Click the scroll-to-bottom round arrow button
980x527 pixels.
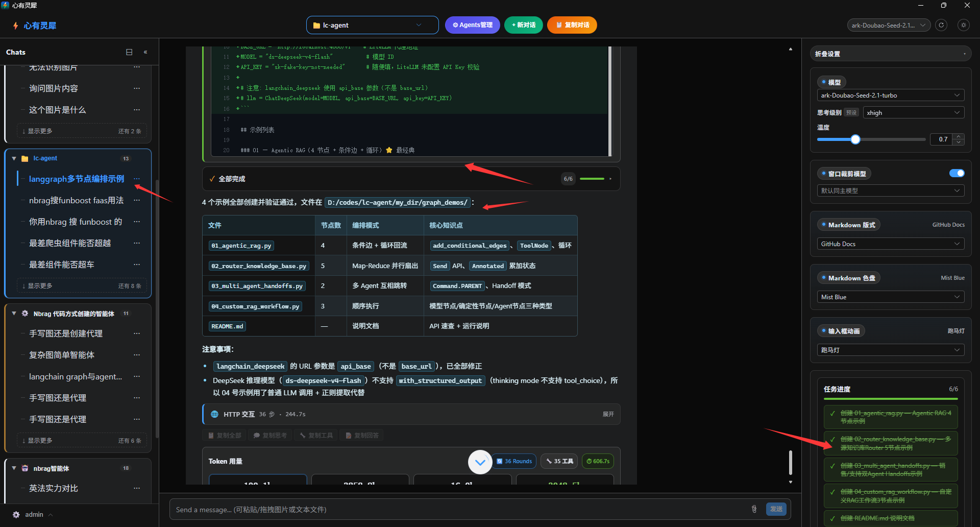click(x=480, y=462)
